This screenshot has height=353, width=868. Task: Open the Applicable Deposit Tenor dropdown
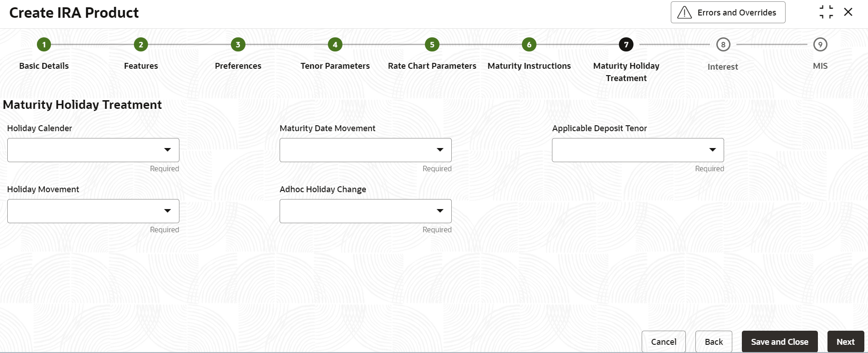pos(638,150)
